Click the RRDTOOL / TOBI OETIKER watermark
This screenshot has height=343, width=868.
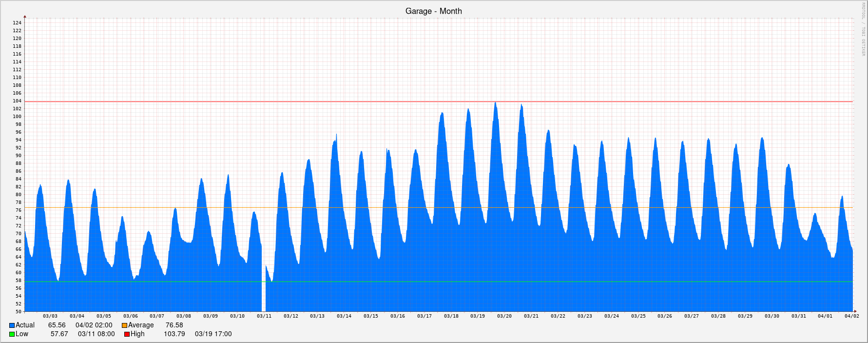[x=863, y=29]
